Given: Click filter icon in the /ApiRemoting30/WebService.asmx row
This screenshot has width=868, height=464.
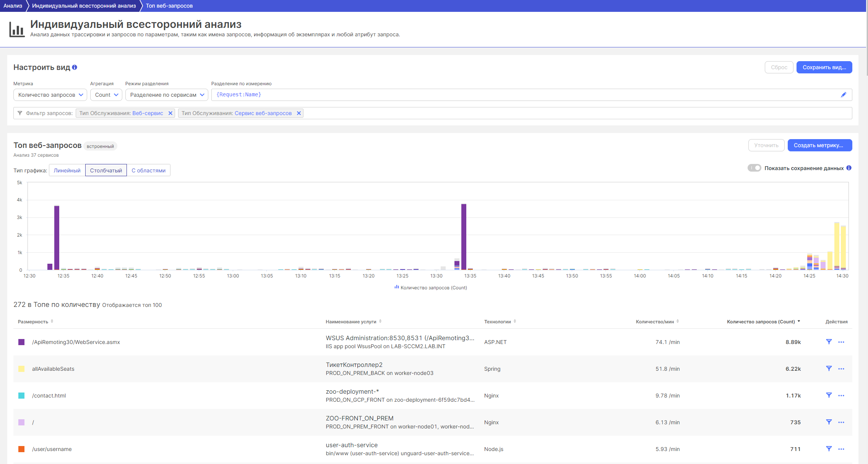Looking at the screenshot, I should point(829,342).
